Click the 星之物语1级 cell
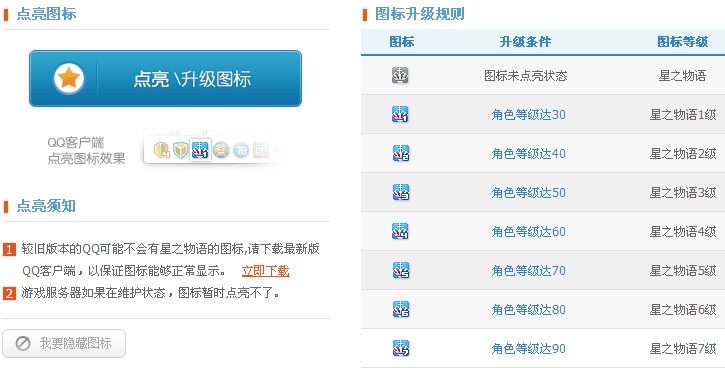725x368 pixels. coord(683,115)
